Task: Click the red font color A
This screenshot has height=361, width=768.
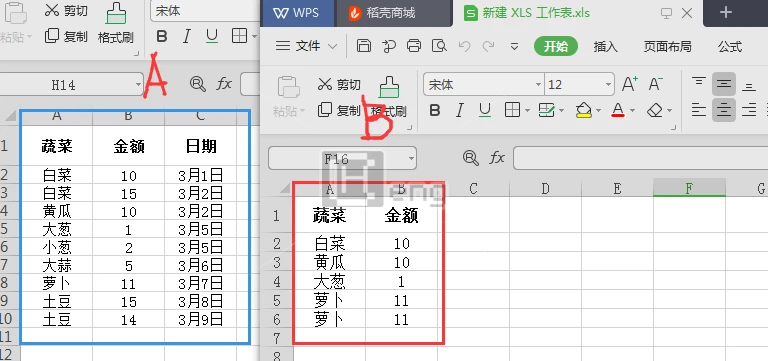Action: [618, 110]
